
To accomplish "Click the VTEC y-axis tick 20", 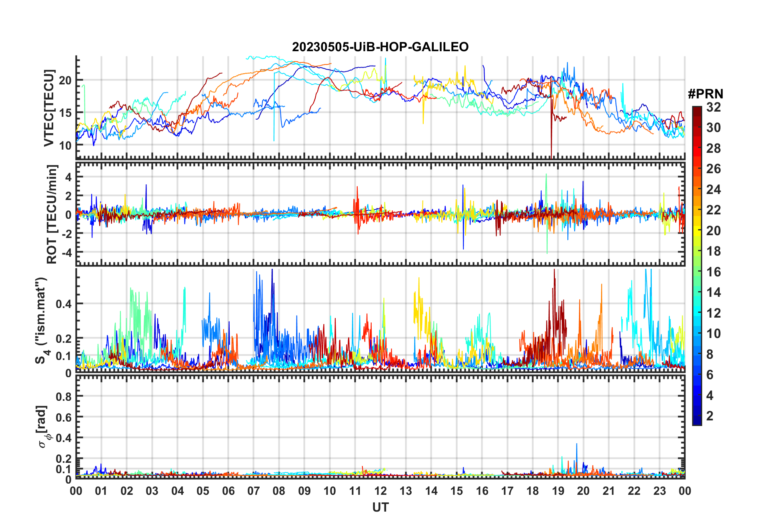I will pos(66,80).
